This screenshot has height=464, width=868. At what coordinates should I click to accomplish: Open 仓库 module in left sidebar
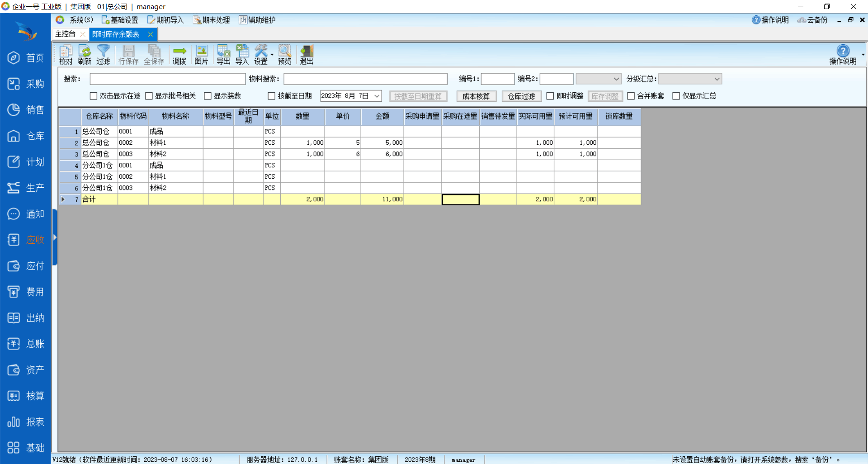26,136
